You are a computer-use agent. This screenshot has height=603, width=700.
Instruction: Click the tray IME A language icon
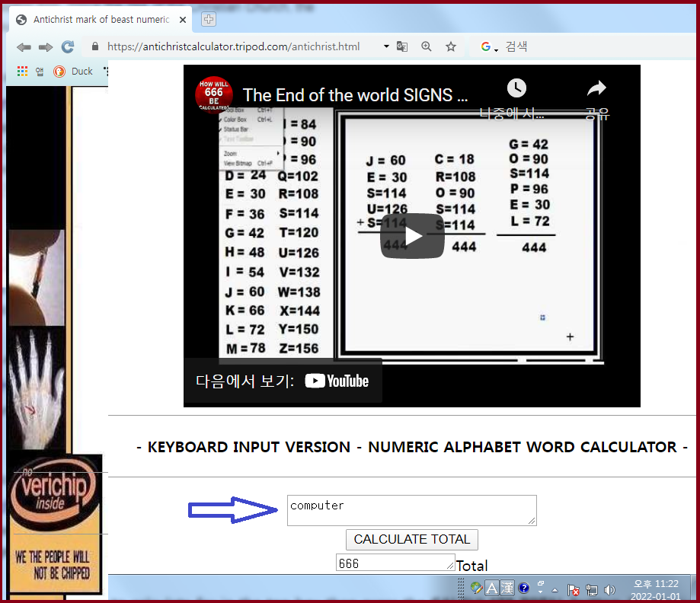point(491,588)
